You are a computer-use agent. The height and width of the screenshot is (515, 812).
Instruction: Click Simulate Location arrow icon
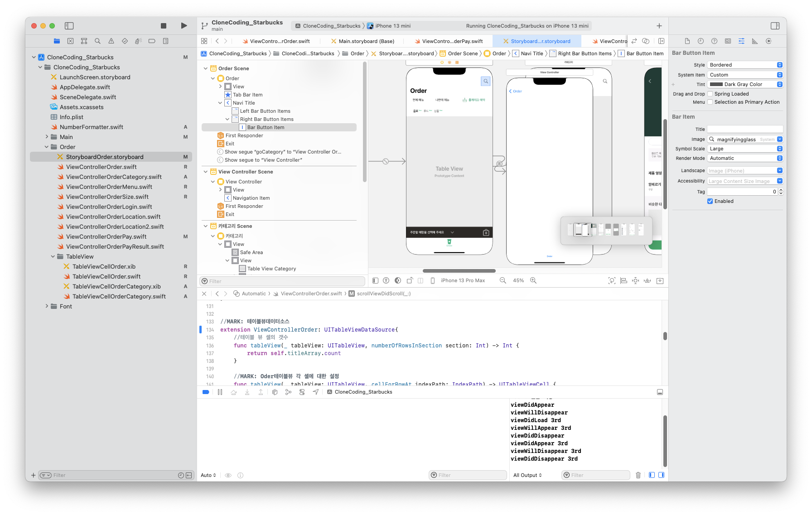pos(315,392)
